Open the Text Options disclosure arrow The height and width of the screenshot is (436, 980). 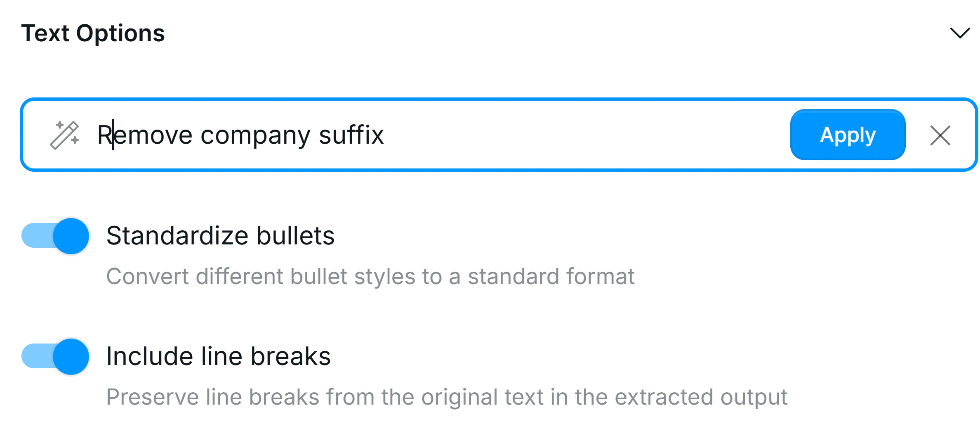961,32
